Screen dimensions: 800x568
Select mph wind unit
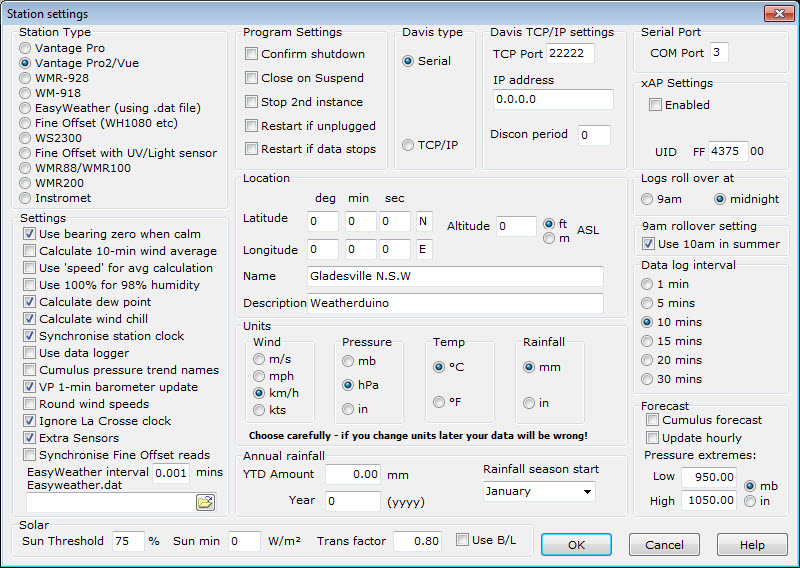[259, 376]
